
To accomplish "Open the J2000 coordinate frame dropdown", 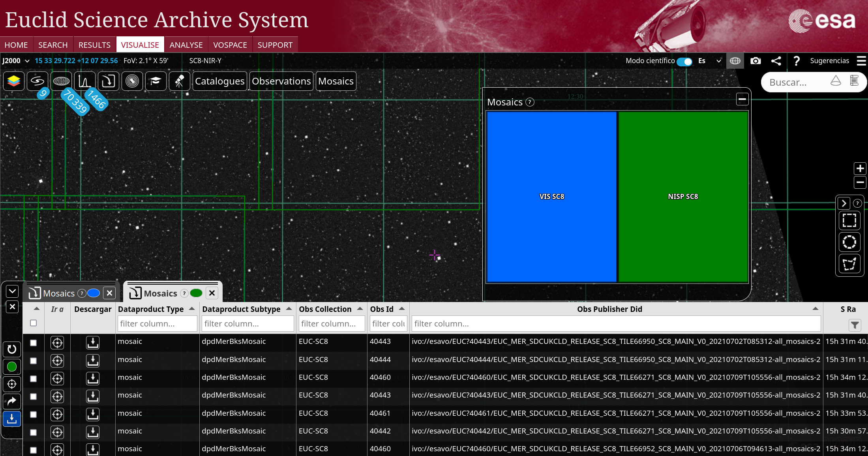I will coord(16,61).
